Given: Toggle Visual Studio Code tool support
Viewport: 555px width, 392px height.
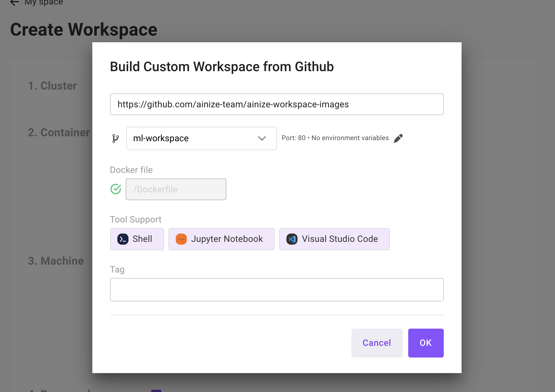Looking at the screenshot, I should [x=334, y=239].
